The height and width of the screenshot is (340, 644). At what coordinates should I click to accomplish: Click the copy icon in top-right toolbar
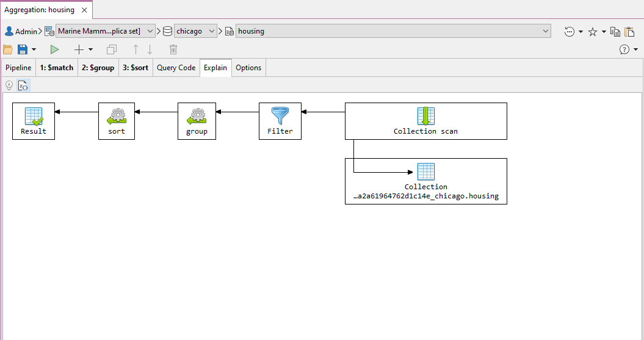[x=615, y=32]
